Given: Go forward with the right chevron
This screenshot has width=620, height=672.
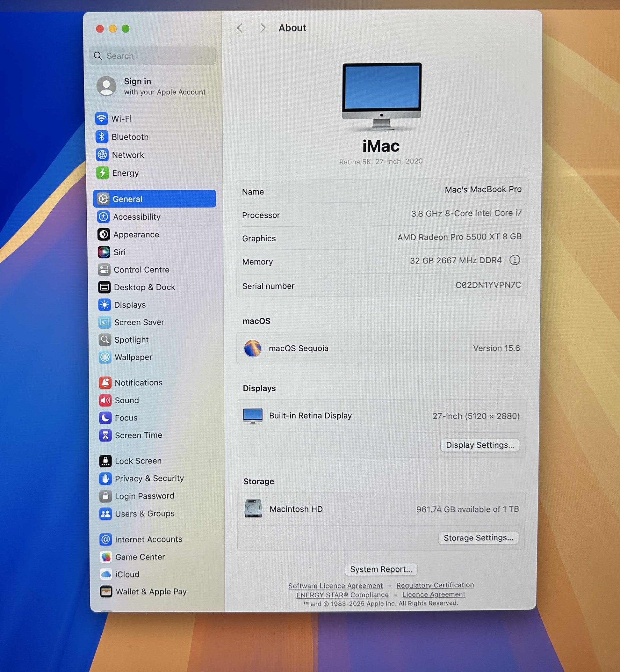Looking at the screenshot, I should pos(263,28).
